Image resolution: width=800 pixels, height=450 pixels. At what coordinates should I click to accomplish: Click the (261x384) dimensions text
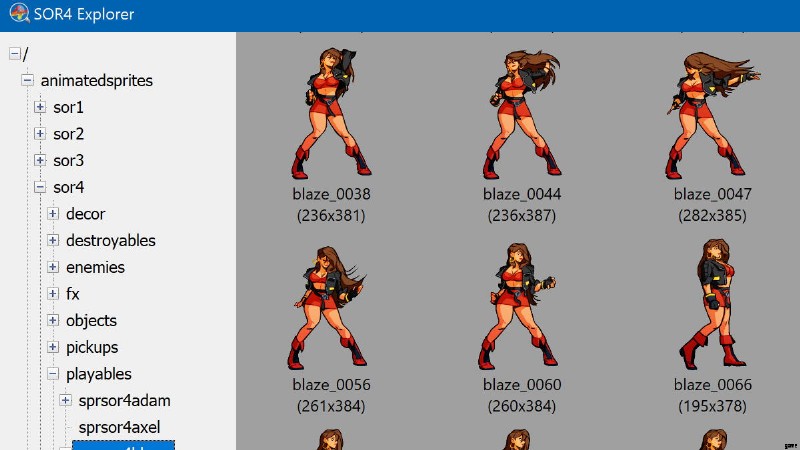331,406
